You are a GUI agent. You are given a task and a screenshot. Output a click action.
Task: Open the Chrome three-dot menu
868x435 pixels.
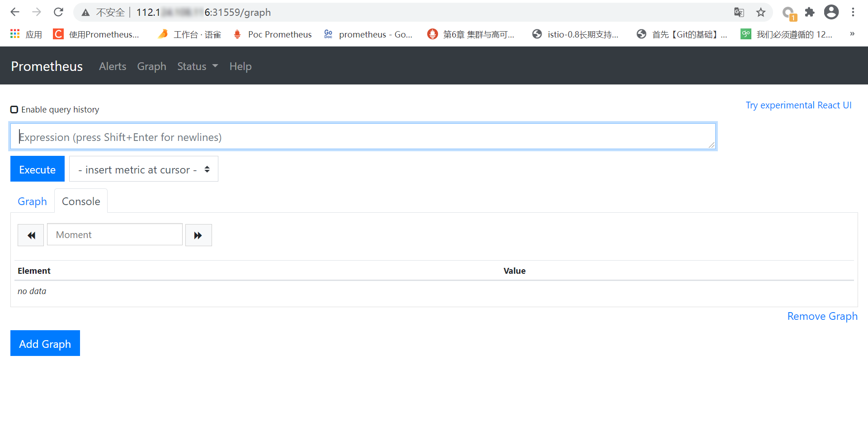click(x=853, y=12)
